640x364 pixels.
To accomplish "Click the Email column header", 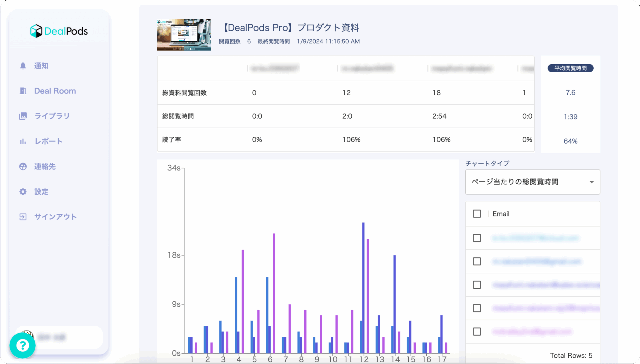I will [x=501, y=214].
